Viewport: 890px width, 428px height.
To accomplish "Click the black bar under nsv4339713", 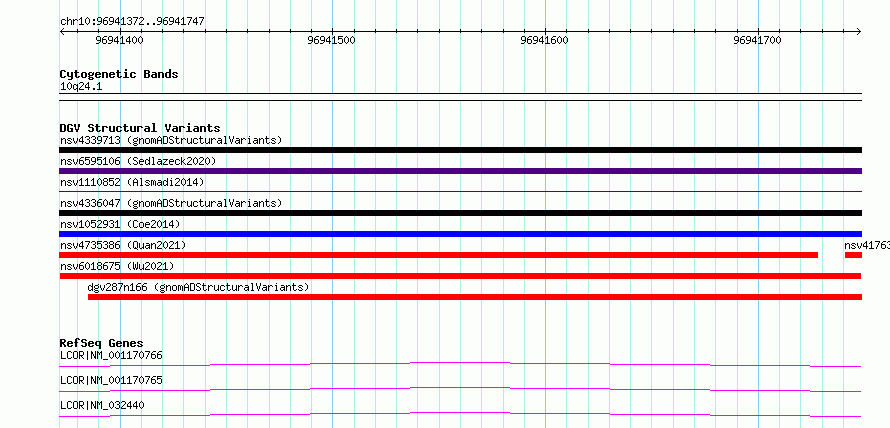I will [x=460, y=150].
